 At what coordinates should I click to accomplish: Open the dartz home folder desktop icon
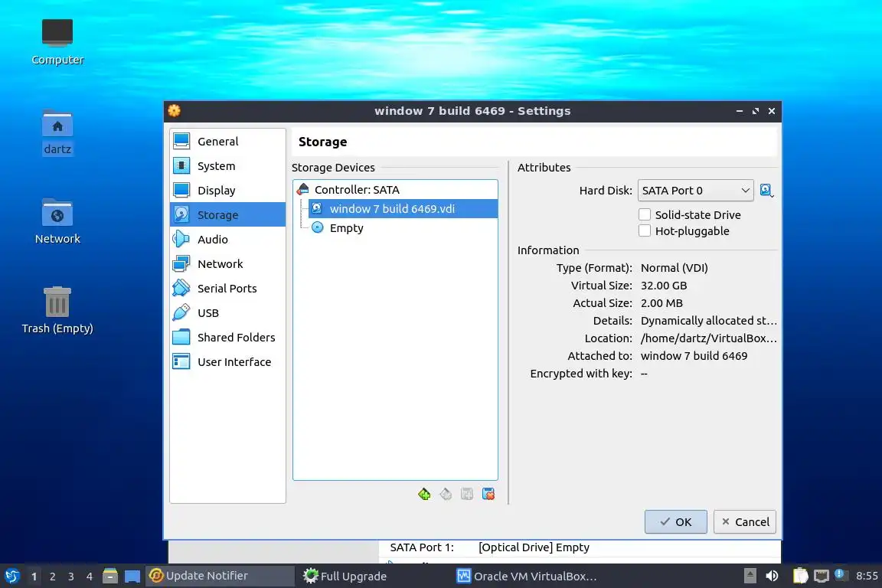(57, 132)
